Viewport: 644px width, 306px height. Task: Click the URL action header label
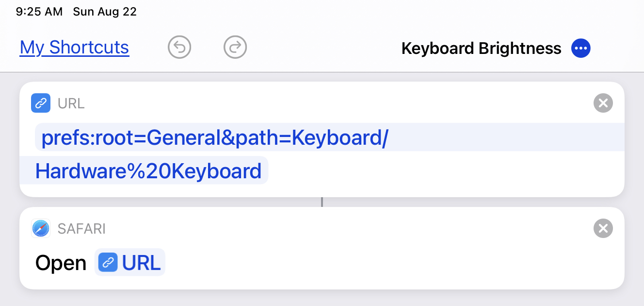click(71, 103)
